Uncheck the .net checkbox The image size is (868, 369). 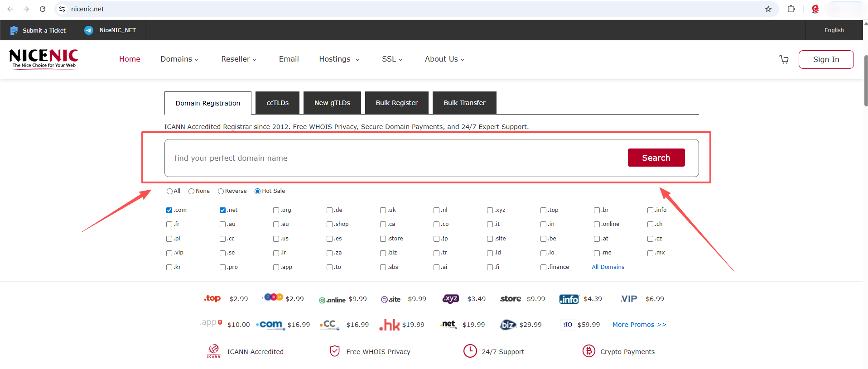pos(222,210)
